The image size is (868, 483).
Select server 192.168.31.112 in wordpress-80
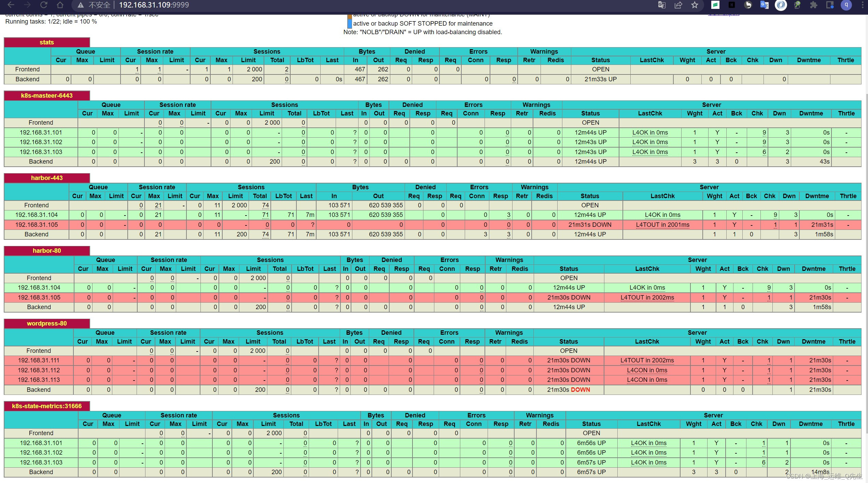pos(39,370)
